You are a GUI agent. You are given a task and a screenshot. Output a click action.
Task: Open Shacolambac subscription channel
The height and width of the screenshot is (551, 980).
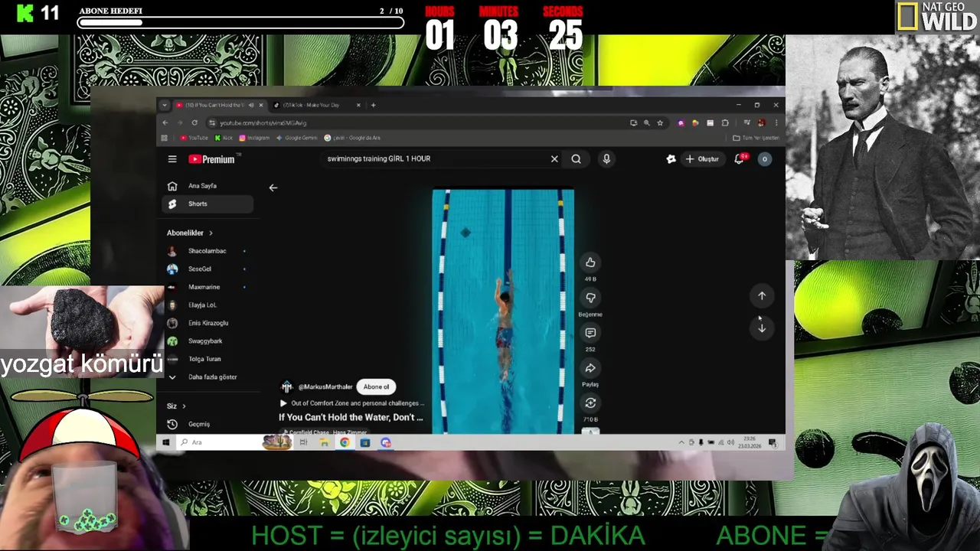tap(207, 251)
